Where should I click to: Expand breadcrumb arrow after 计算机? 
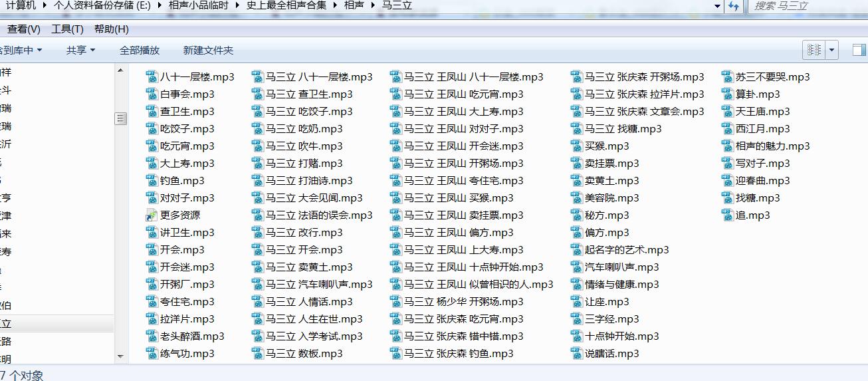pyautogui.click(x=44, y=5)
